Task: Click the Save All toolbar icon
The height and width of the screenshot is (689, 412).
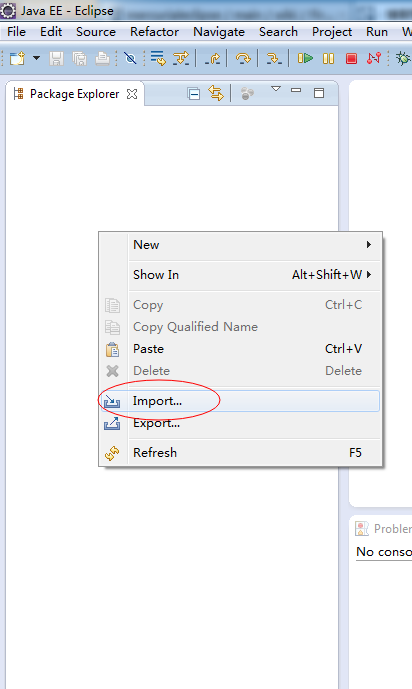Action: pos(80,58)
